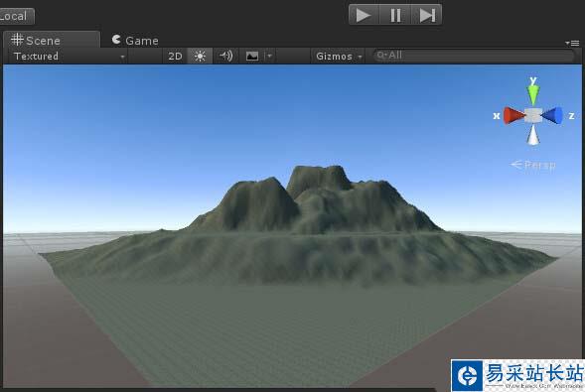Toggle scene lighting sun icon
585x392 pixels.
[200, 57]
